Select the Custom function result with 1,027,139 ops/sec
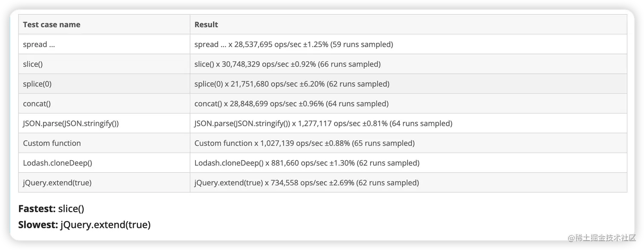 305,143
